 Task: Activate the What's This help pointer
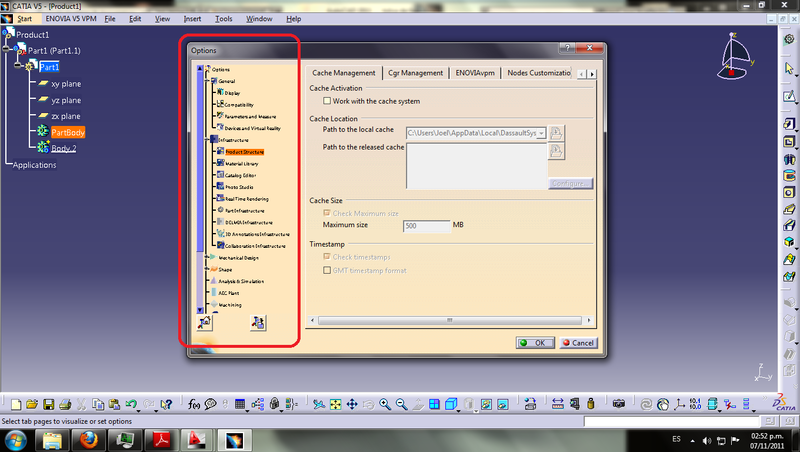166,405
